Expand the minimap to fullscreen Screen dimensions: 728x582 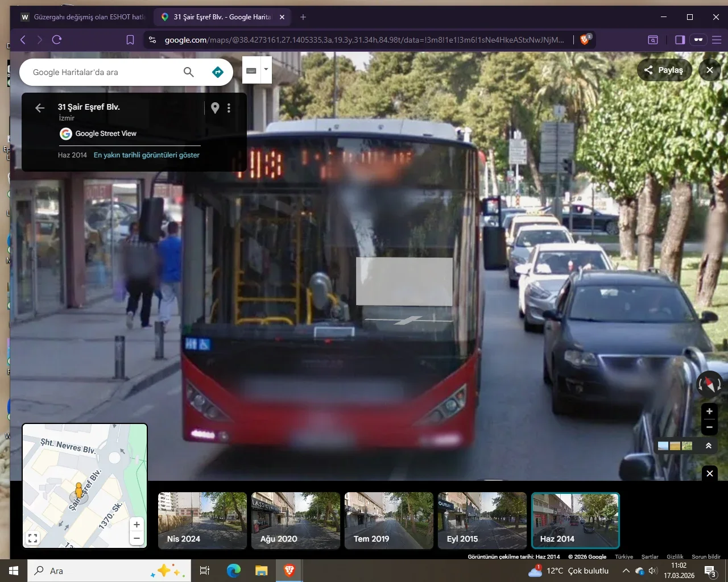(33, 538)
